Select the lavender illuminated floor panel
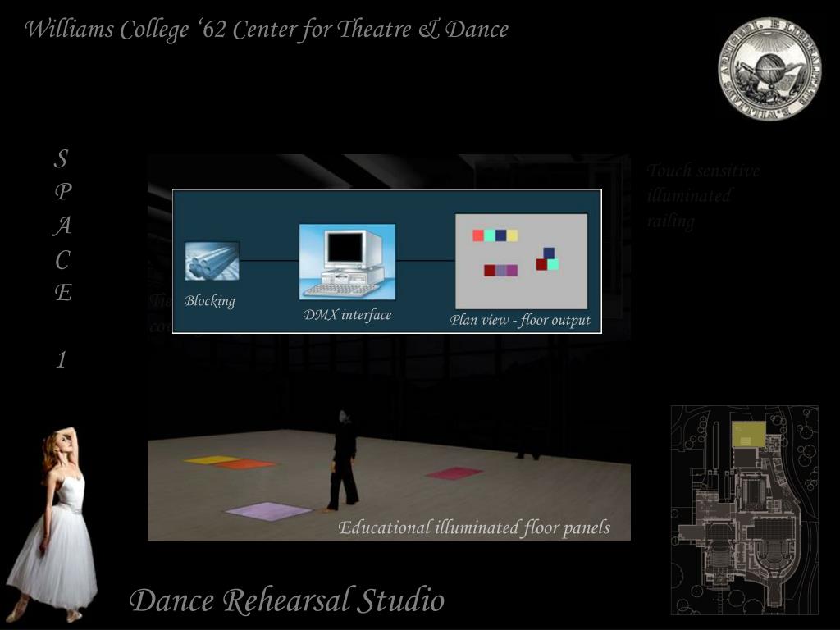The width and height of the screenshot is (840, 630). coord(268,511)
